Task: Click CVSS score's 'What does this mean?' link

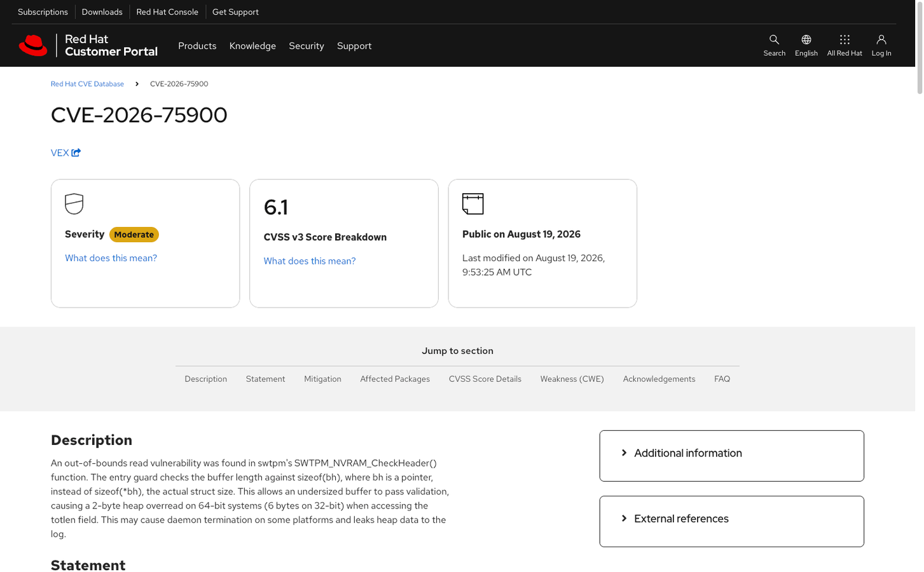Action: [x=310, y=261]
